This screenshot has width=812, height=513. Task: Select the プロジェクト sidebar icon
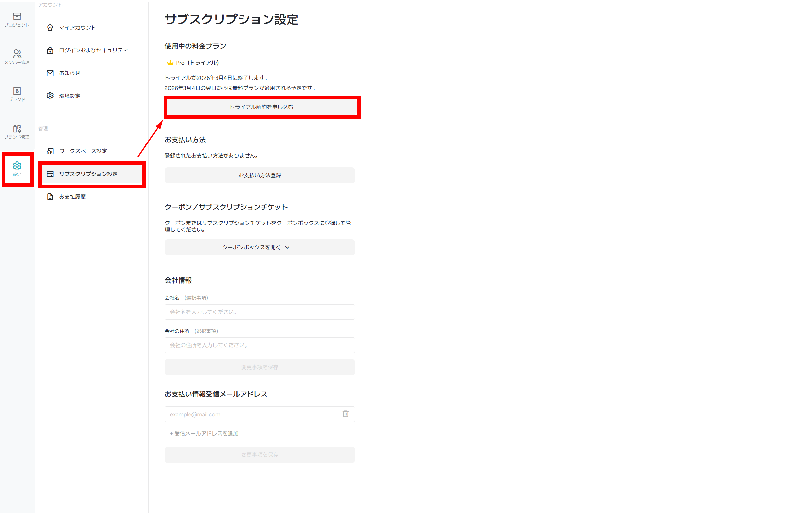[x=17, y=16]
